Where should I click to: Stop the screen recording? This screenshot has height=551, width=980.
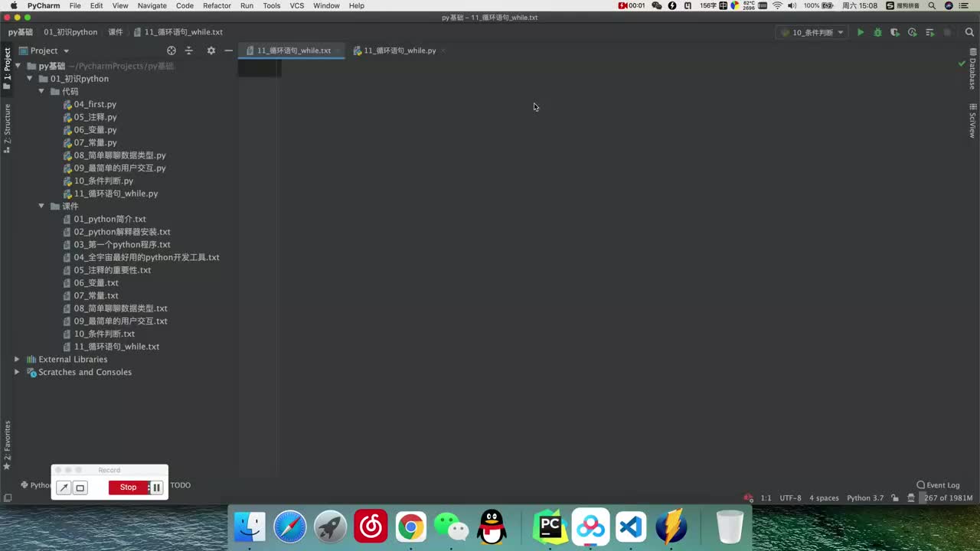pyautogui.click(x=128, y=487)
